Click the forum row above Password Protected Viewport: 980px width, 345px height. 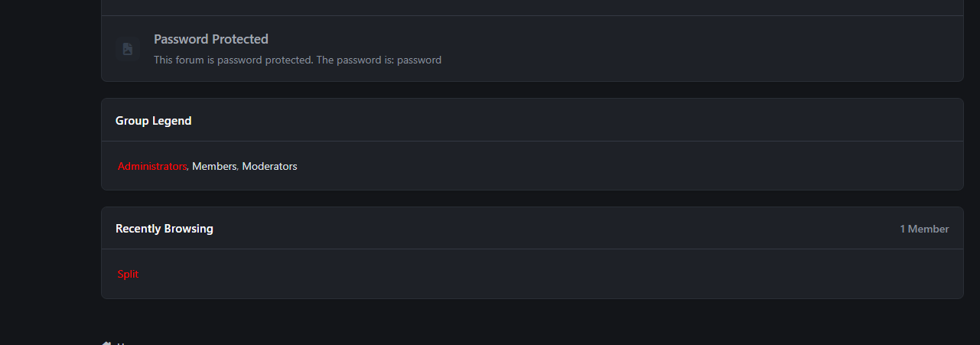532,8
